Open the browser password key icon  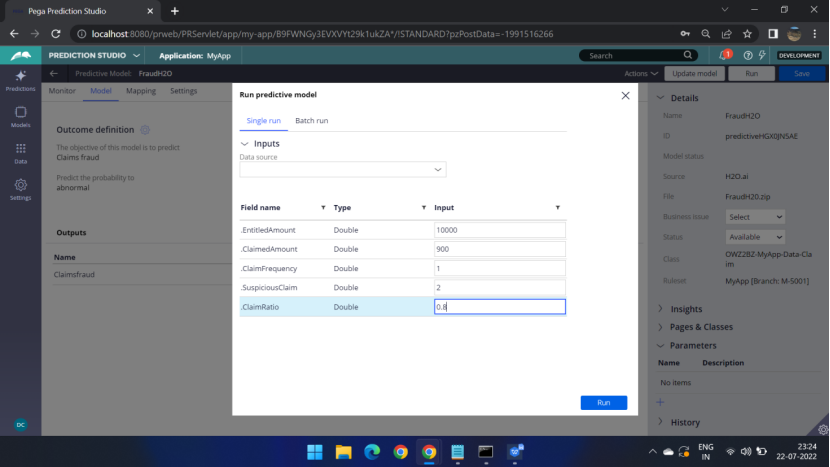[x=685, y=34]
